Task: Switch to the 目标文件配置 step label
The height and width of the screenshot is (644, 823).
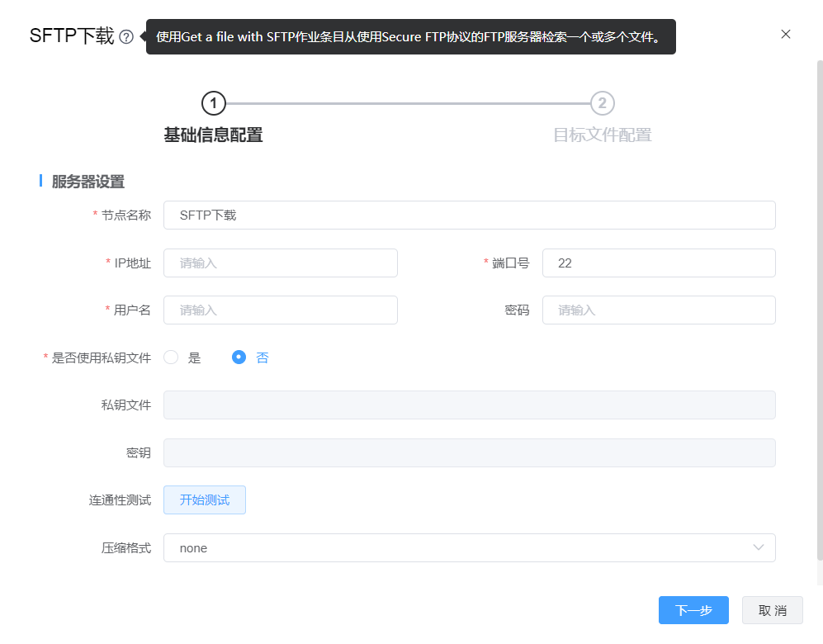Action: point(603,135)
